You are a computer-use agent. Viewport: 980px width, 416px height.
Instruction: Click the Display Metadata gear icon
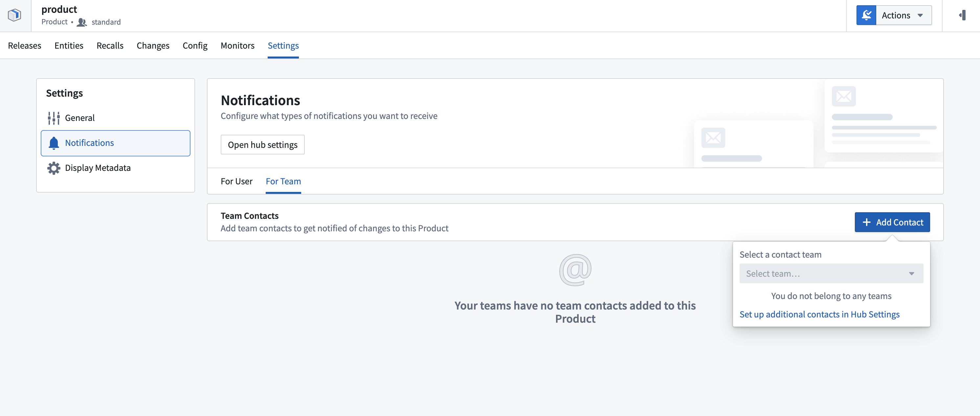(x=54, y=168)
